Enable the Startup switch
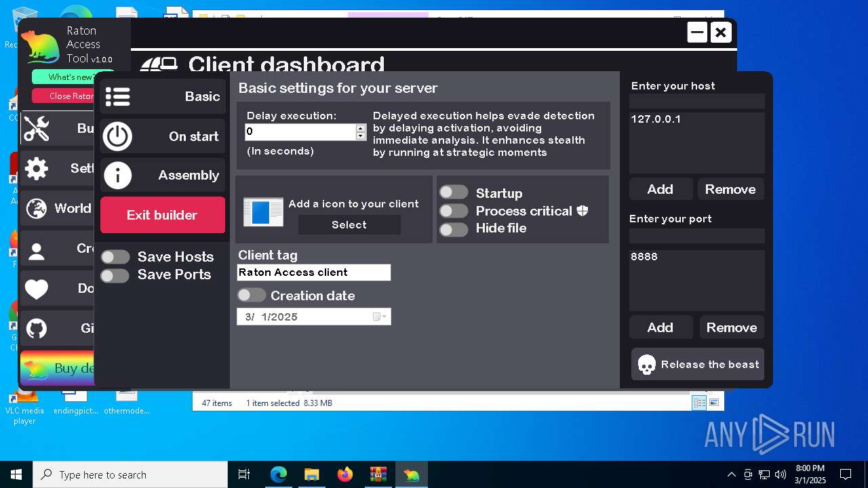 454,192
